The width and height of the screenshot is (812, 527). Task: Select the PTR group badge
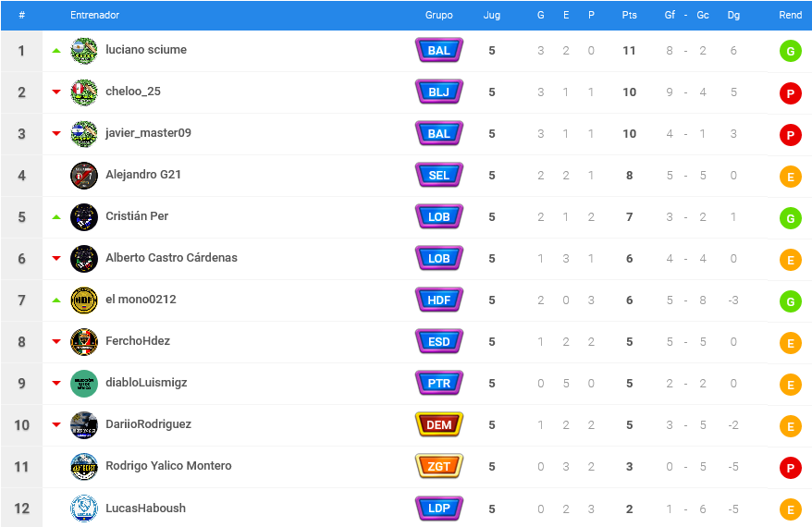(x=439, y=384)
